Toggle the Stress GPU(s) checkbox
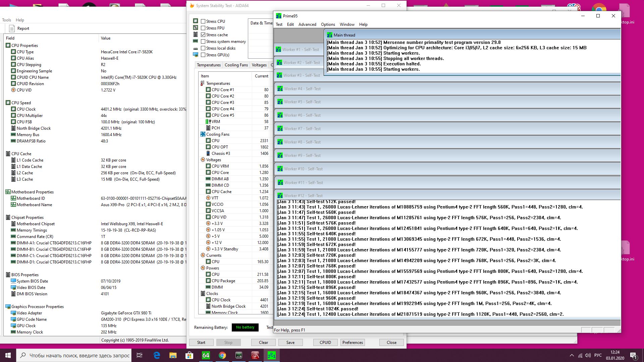Viewport: 644px width, 362px height. pyautogui.click(x=203, y=55)
